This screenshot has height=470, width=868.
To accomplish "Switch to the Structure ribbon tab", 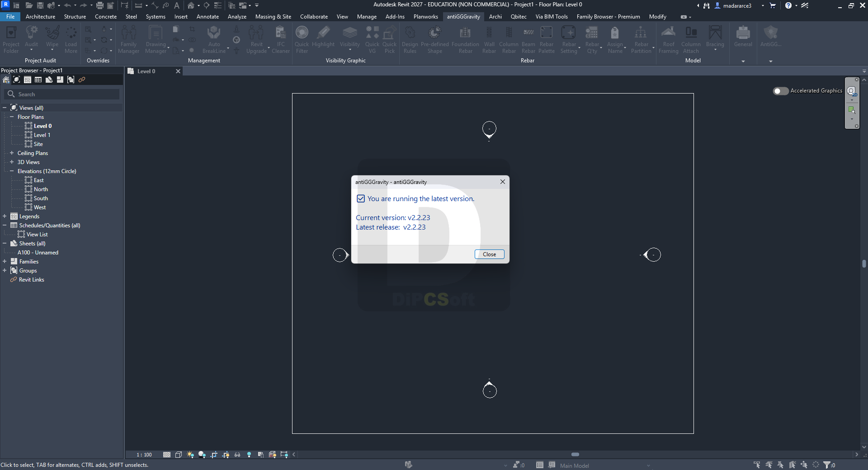I will (75, 17).
